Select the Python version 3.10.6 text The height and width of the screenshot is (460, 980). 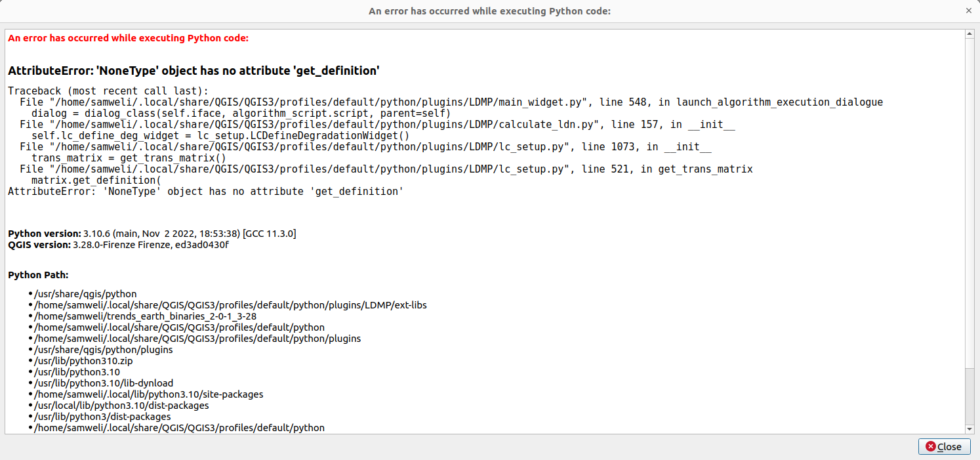pos(151,233)
